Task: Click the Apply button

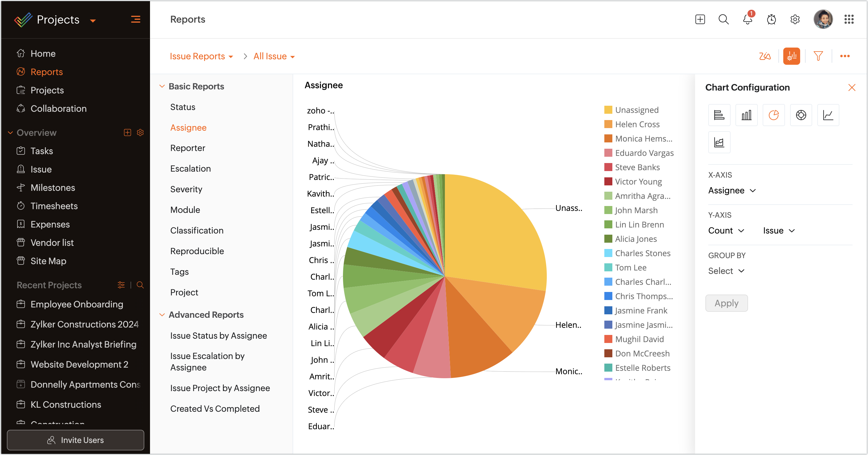Action: click(726, 303)
